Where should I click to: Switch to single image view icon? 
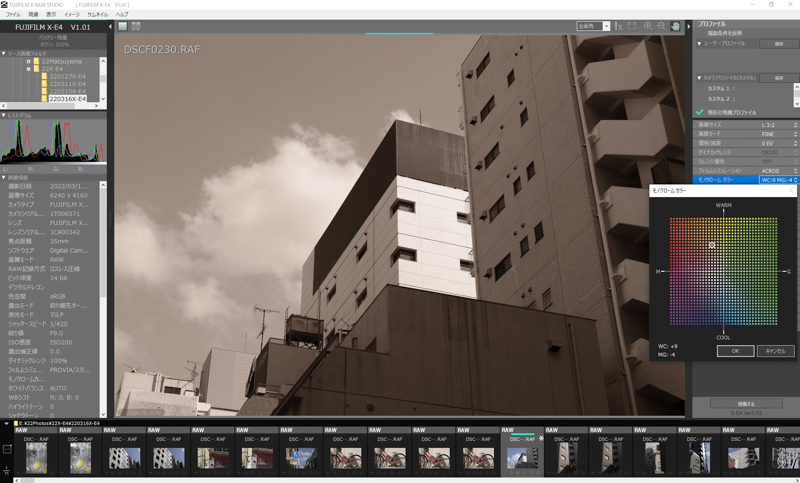click(x=123, y=26)
